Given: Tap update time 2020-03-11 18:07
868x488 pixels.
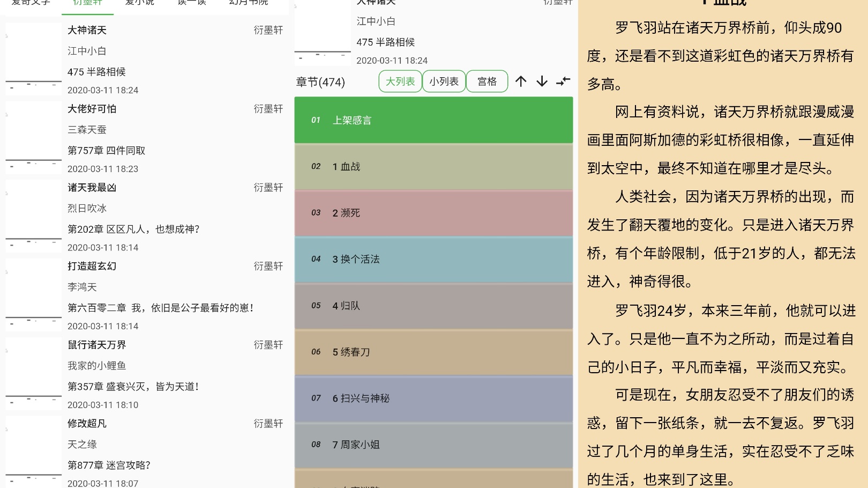Looking at the screenshot, I should [x=103, y=483].
